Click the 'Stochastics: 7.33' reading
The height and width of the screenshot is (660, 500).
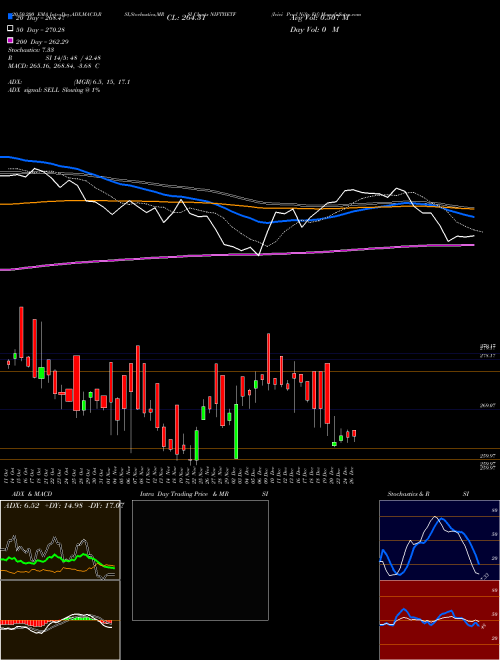tap(31, 50)
